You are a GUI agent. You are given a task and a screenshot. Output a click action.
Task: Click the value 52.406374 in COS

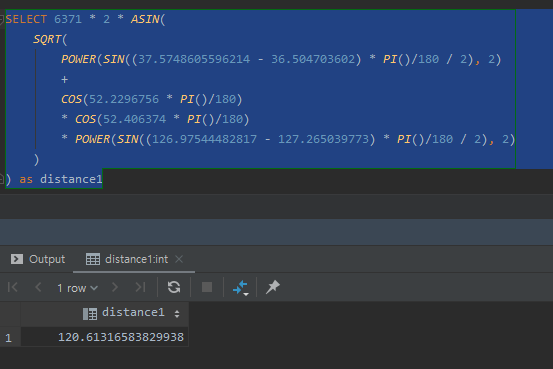pos(134,119)
